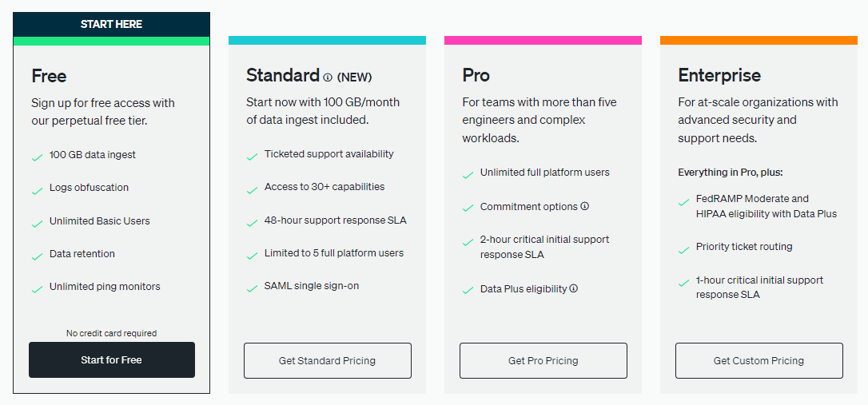Click the START HERE banner
The image size is (868, 405).
pyautogui.click(x=111, y=24)
